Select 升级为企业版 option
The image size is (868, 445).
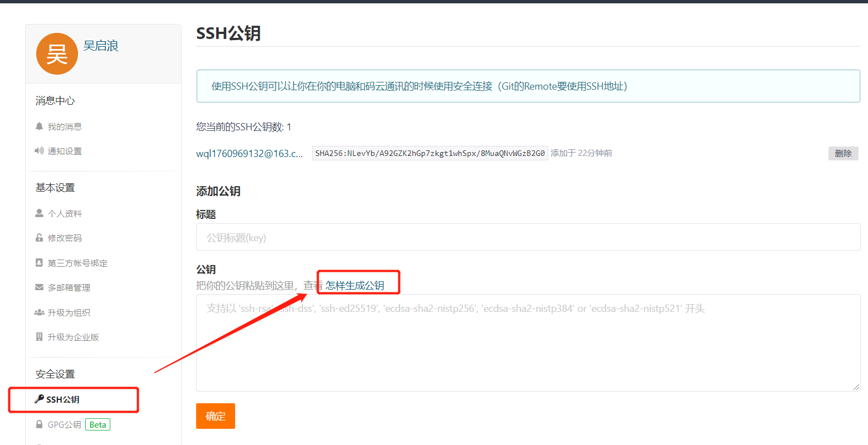[x=74, y=338]
